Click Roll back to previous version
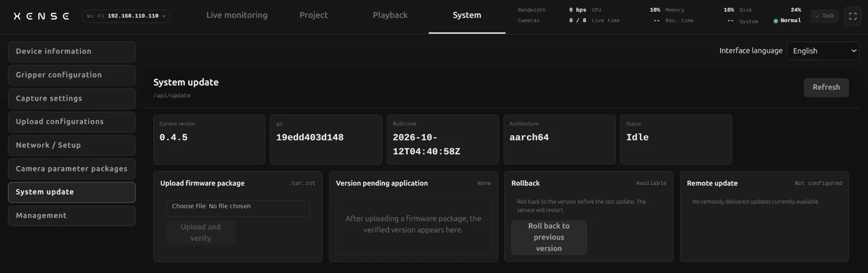The height and width of the screenshot is (273, 868). tap(549, 237)
